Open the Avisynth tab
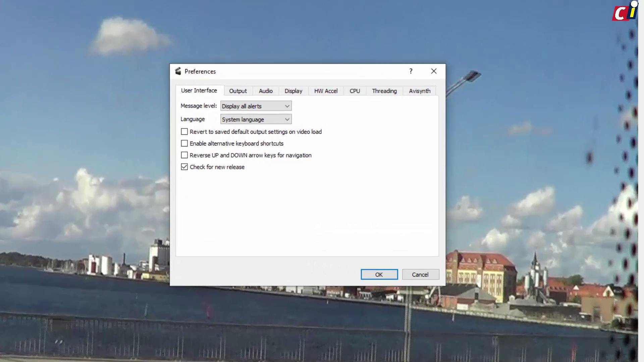 point(419,91)
